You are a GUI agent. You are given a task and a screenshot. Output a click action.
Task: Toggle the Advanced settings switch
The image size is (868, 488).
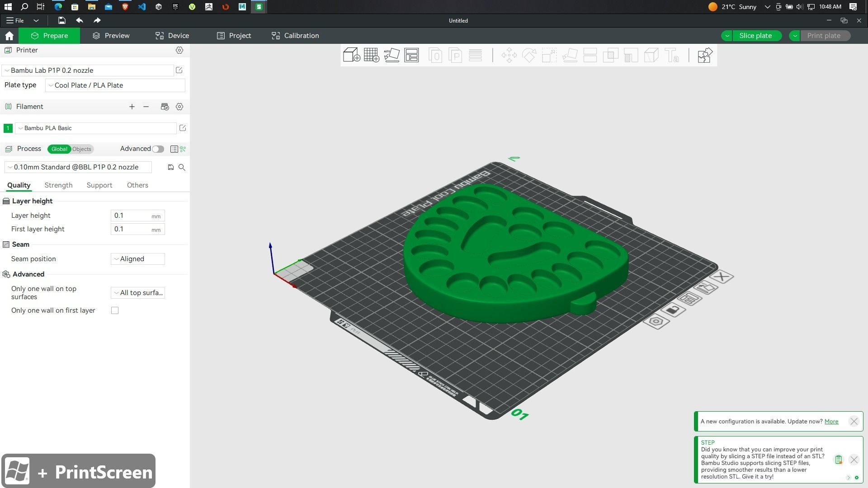158,149
